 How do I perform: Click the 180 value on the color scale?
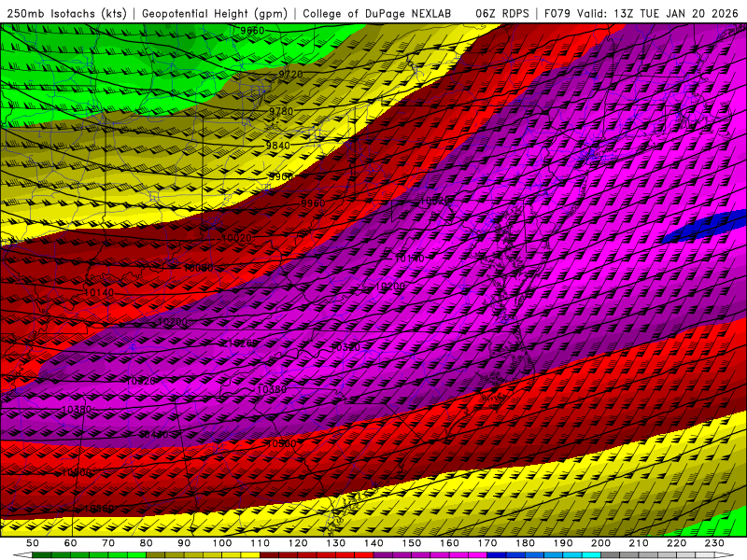pos(525,543)
